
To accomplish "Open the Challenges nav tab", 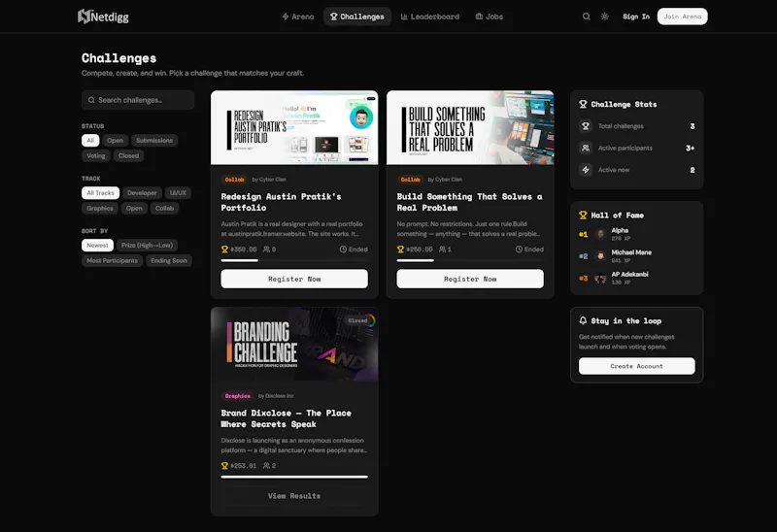I will (x=357, y=17).
